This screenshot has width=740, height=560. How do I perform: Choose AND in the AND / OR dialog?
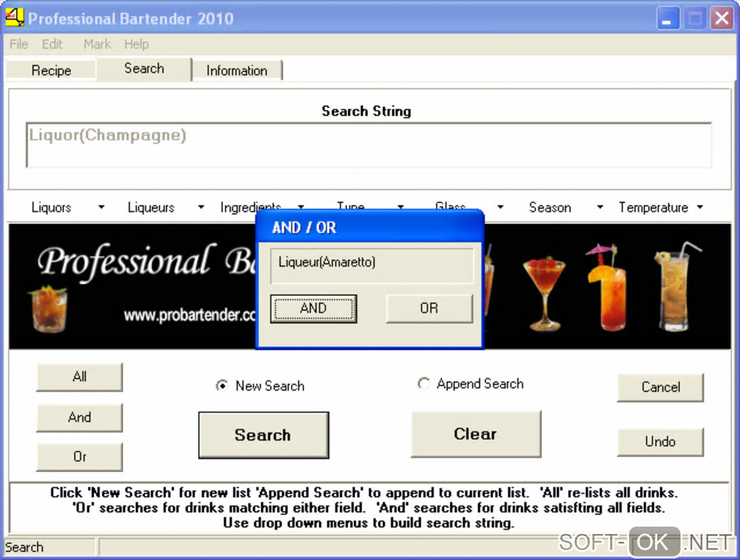[313, 308]
